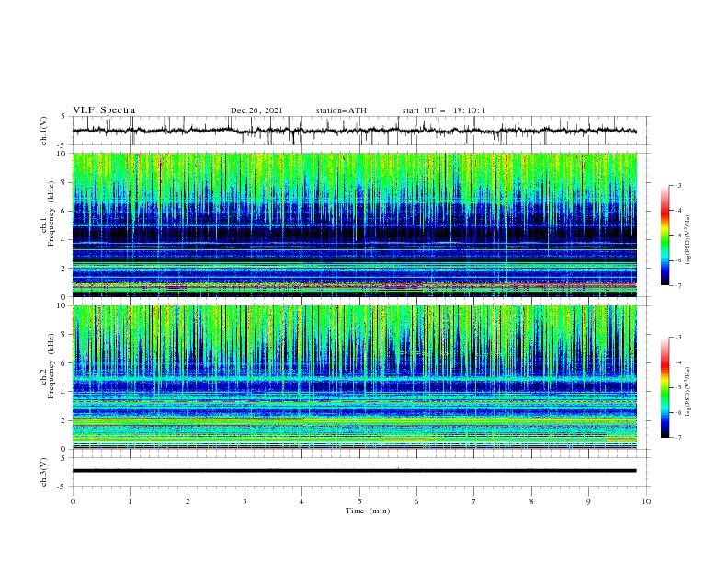Click the ch.1 spectrogram panel
This screenshot has height=563, width=728.
point(354,224)
